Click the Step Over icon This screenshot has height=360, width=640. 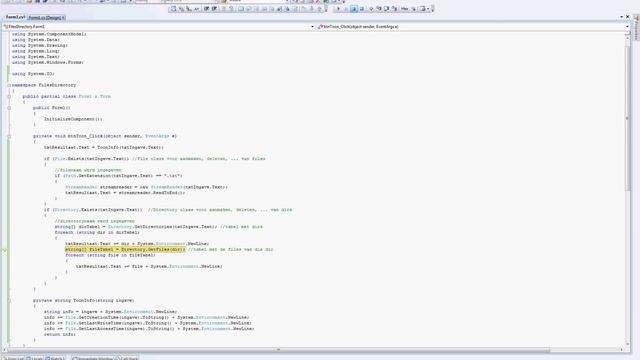[387, 9]
